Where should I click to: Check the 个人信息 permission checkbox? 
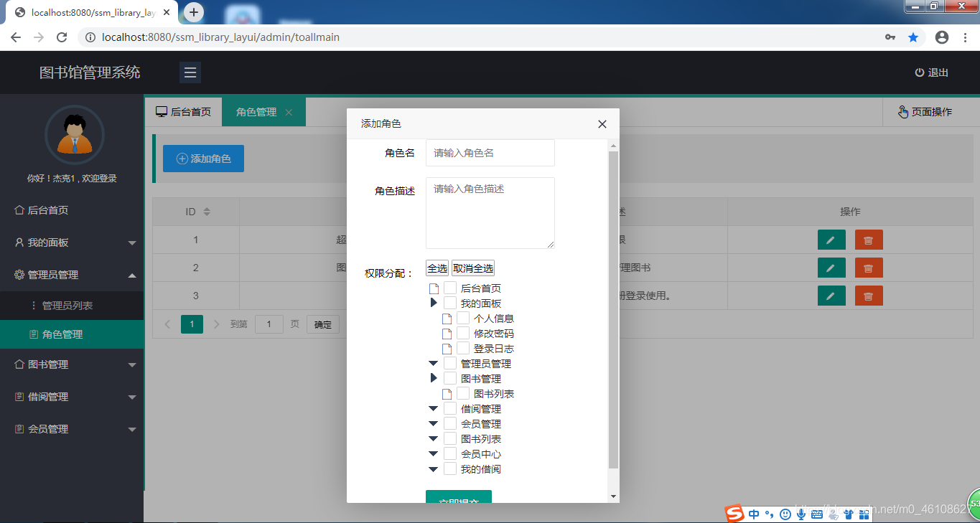(463, 318)
